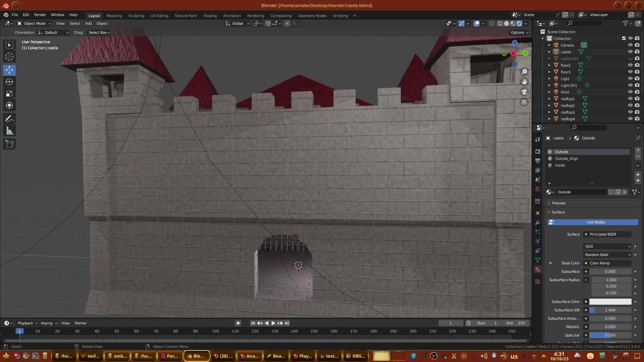644x362 pixels.
Task: Open the Render menu
Action: click(40, 15)
